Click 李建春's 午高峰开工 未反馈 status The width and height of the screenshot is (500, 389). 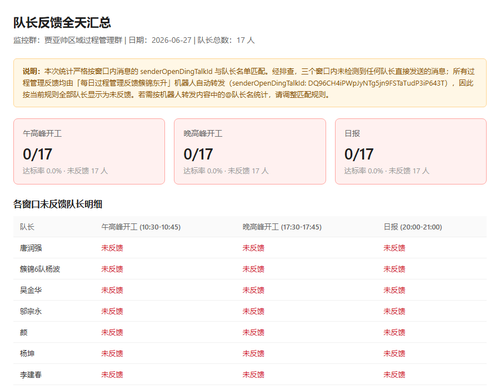[112, 375]
